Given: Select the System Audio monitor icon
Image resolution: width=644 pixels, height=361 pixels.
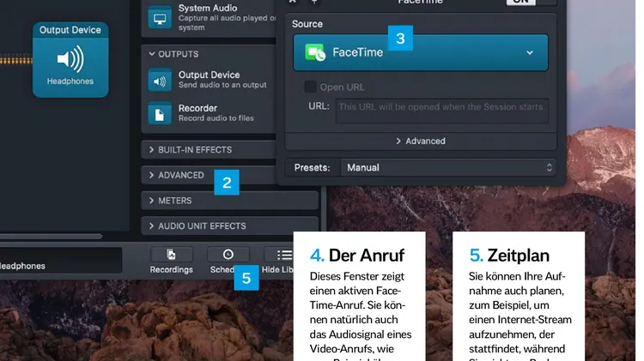Looking at the screenshot, I should click(x=160, y=18).
